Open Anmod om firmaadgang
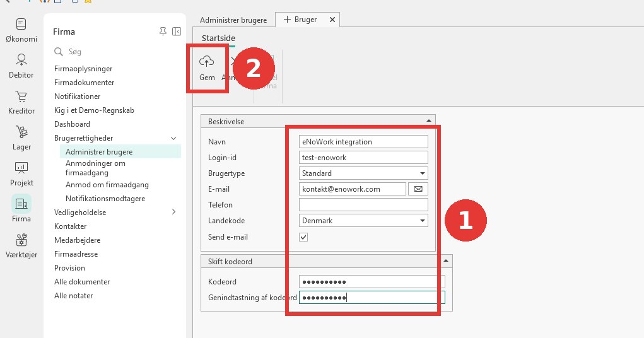644x338 pixels. tap(107, 185)
